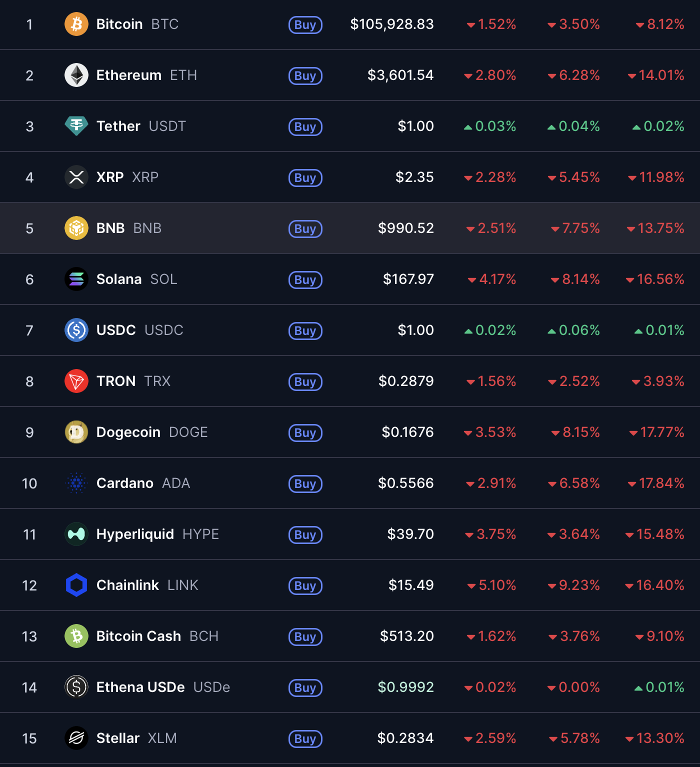Screen dimensions: 700x767
Task: Click the Bitcoin coin logo icon
Action: (76, 24)
